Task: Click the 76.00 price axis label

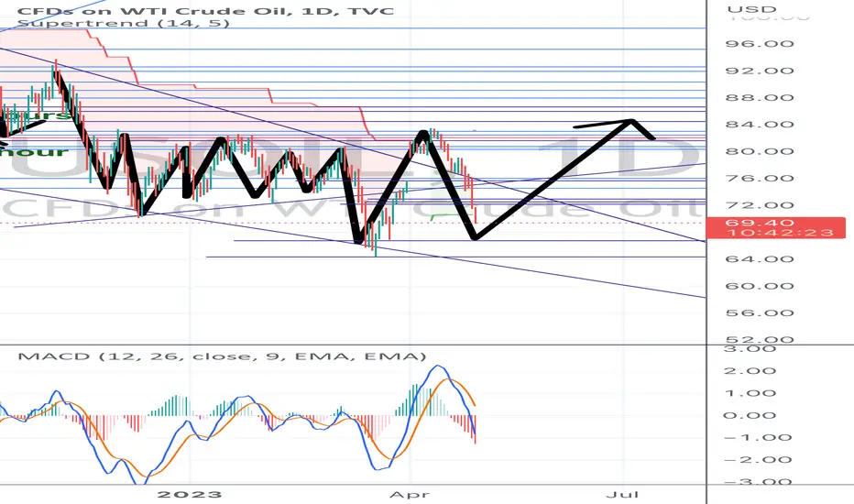Action: tap(760, 178)
